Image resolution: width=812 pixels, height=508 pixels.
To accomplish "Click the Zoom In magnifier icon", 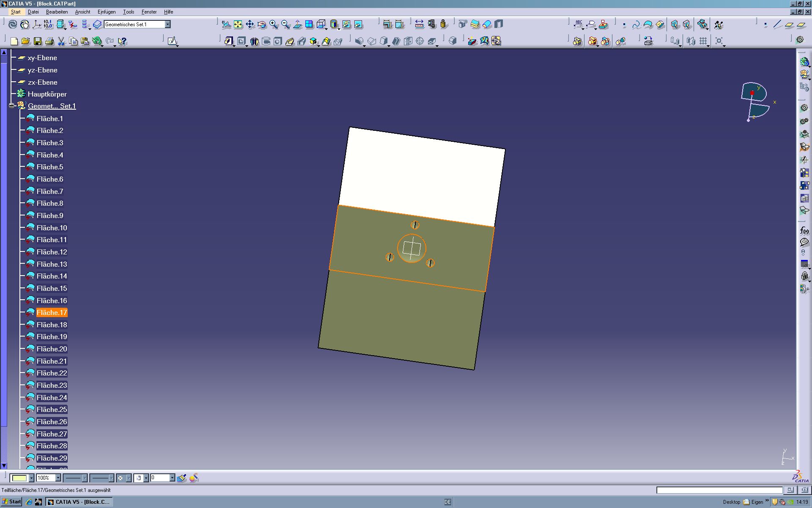I will coord(274,25).
